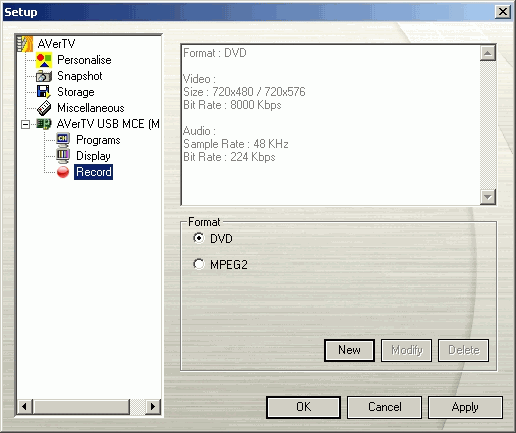The image size is (516, 433).
Task: Click the 'Size : 720x480 / 720x576' line
Action: (244, 92)
